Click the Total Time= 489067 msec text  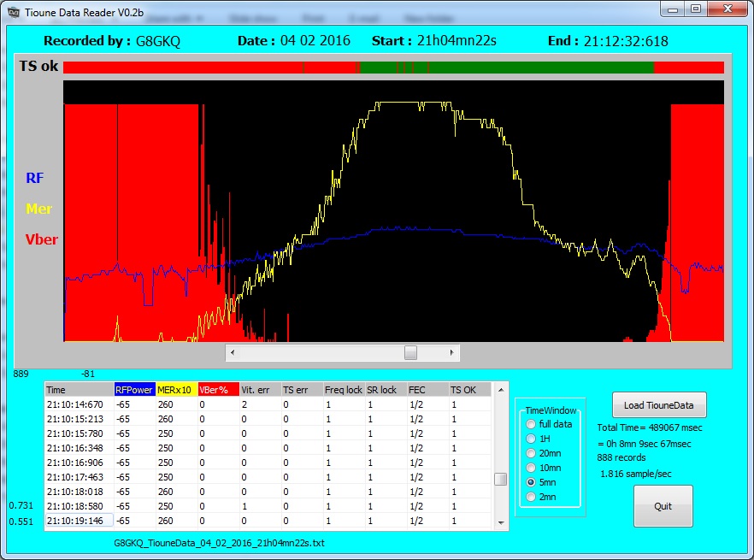point(650,427)
